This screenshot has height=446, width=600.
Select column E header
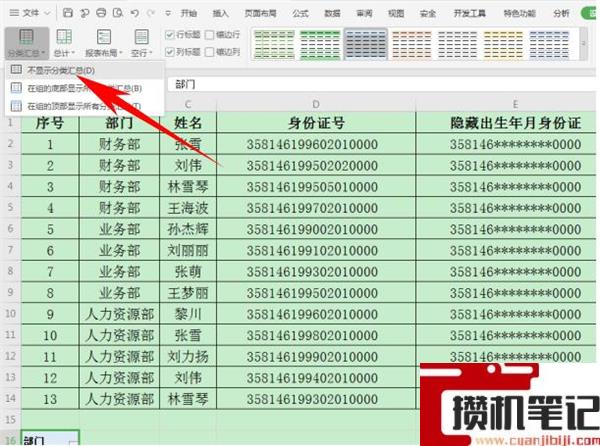515,104
